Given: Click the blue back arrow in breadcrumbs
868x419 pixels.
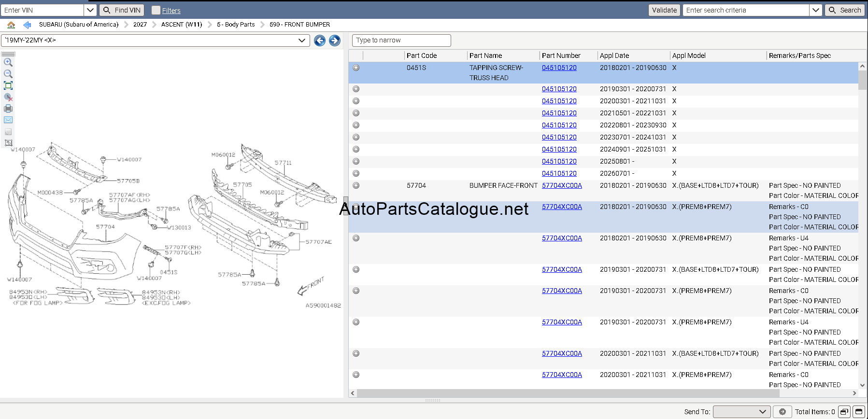Looking at the screenshot, I should tap(27, 25).
